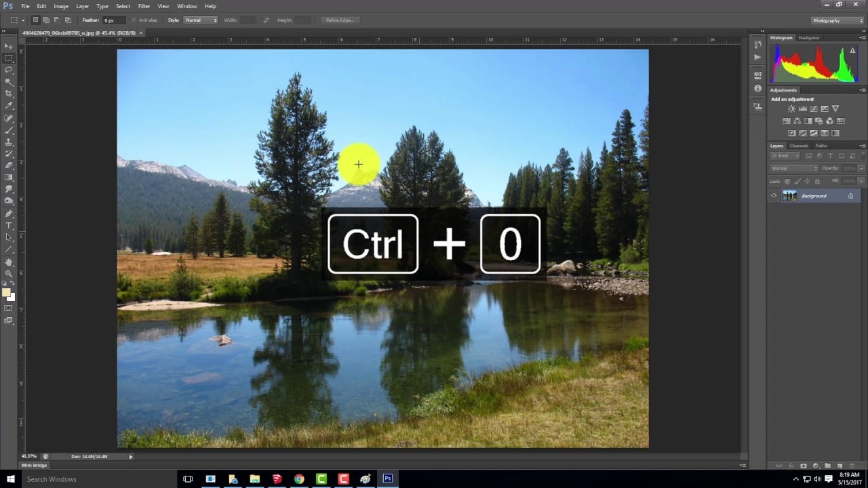Select the Move tool
This screenshot has height=488, width=868.
(9, 46)
